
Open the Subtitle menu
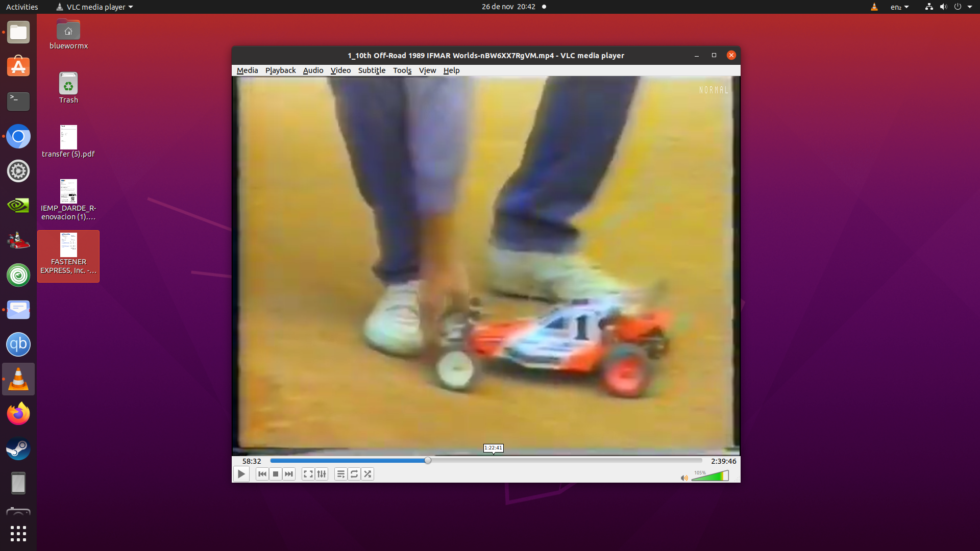pos(372,70)
